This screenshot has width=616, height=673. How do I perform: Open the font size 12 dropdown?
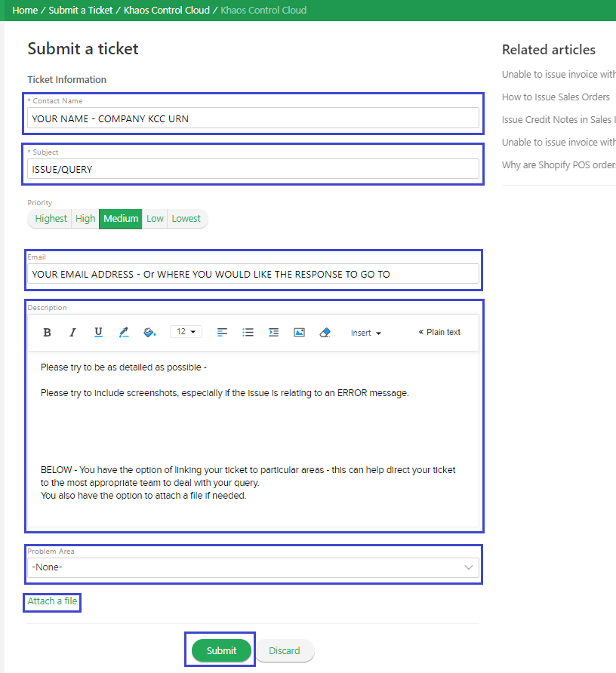[x=186, y=332]
